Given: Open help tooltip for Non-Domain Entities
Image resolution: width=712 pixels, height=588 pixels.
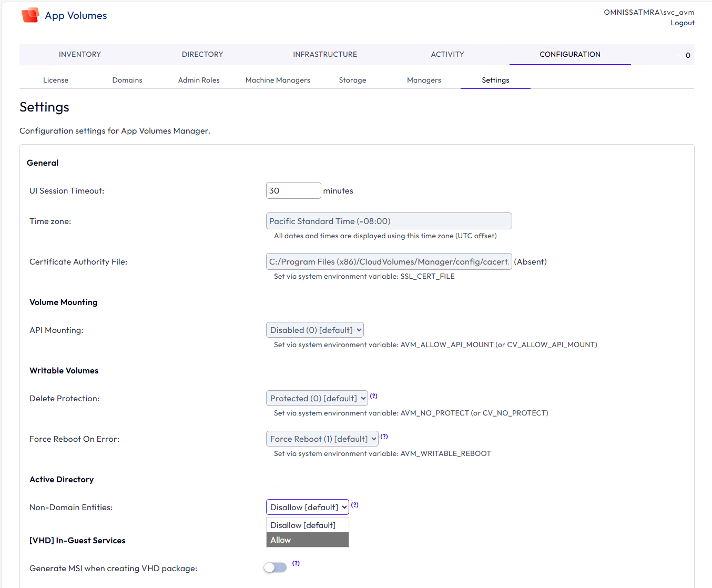Looking at the screenshot, I should pyautogui.click(x=355, y=505).
